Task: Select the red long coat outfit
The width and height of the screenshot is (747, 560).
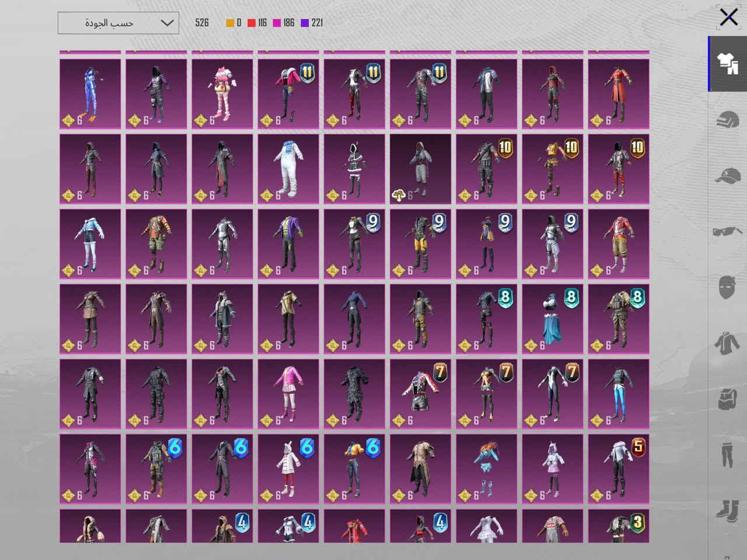Action: click(x=619, y=94)
